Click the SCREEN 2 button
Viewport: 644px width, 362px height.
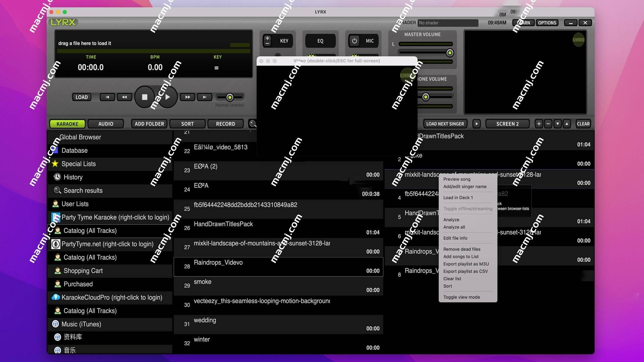[507, 123]
